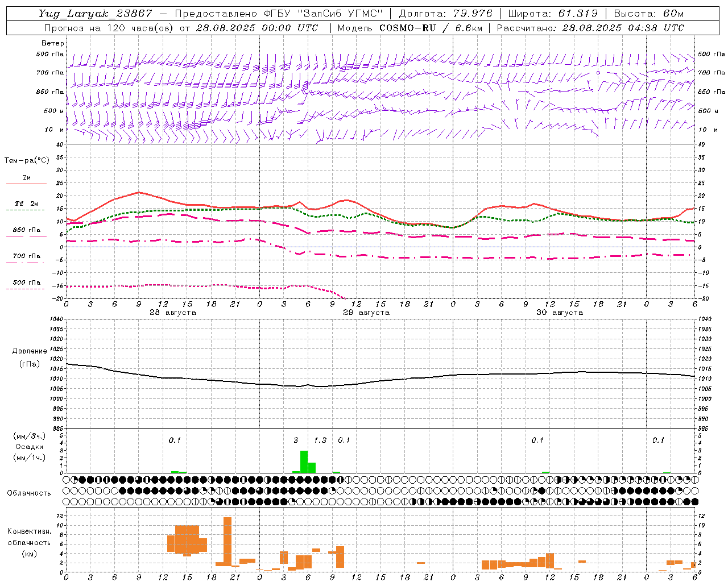Click the Конвективн. облачность chart label

point(29,537)
